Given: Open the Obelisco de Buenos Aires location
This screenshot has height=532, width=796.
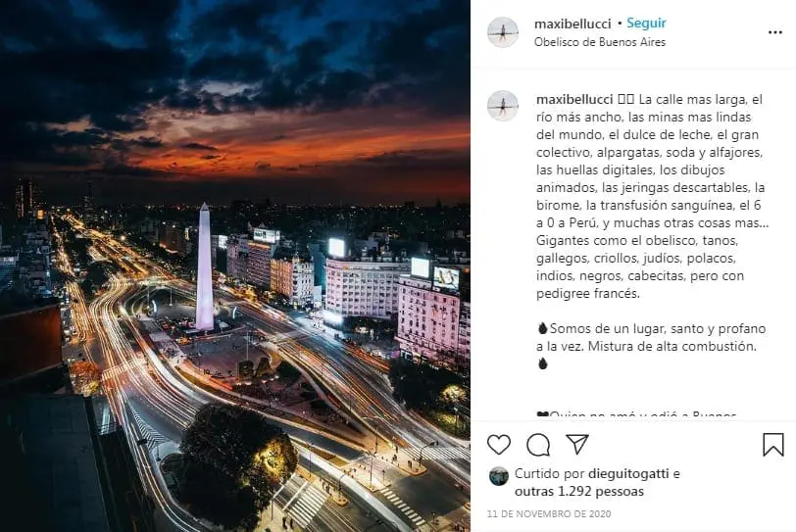Looking at the screenshot, I should click(x=600, y=42).
